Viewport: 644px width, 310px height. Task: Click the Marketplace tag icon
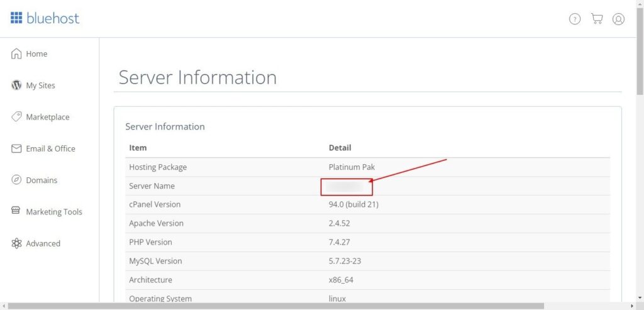pos(16,117)
